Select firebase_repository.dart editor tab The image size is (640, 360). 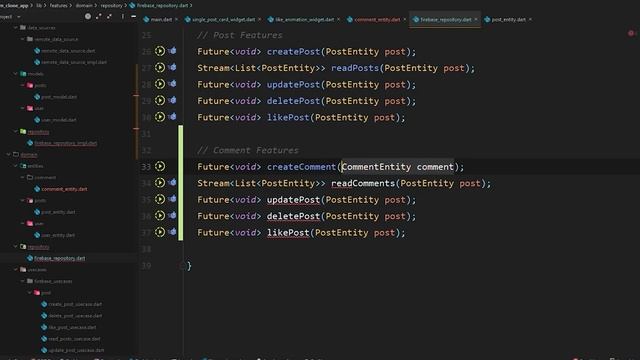[x=446, y=19]
